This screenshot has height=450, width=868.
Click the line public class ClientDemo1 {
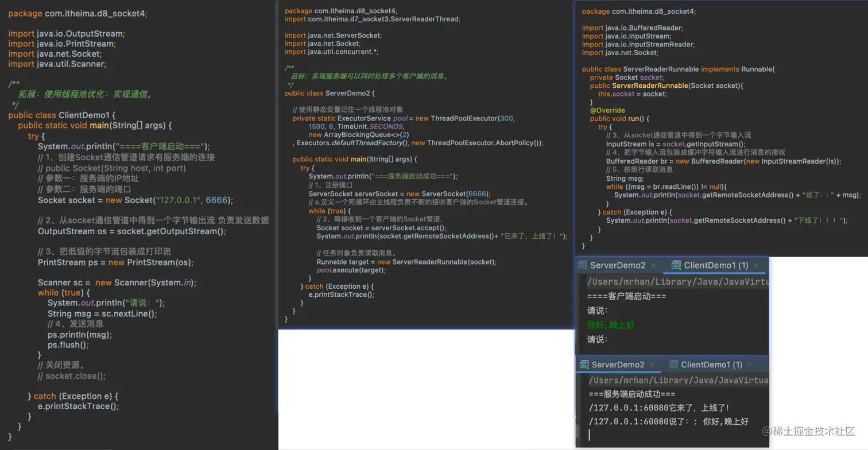point(62,115)
